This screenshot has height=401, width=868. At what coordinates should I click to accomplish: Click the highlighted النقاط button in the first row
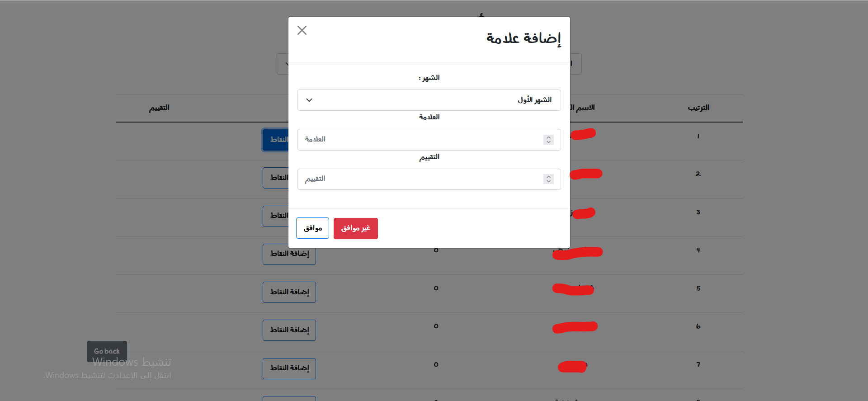276,140
